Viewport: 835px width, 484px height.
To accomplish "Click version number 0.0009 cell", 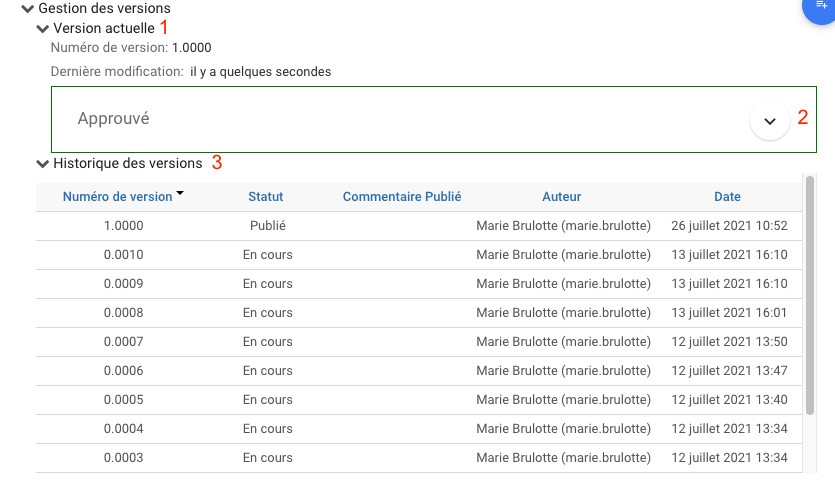I will (x=124, y=284).
